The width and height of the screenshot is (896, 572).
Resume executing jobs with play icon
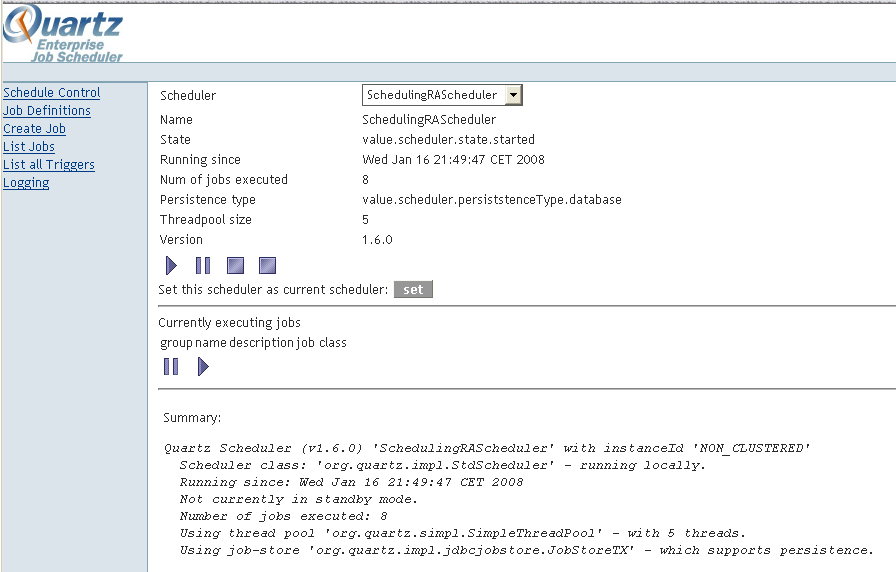click(203, 367)
